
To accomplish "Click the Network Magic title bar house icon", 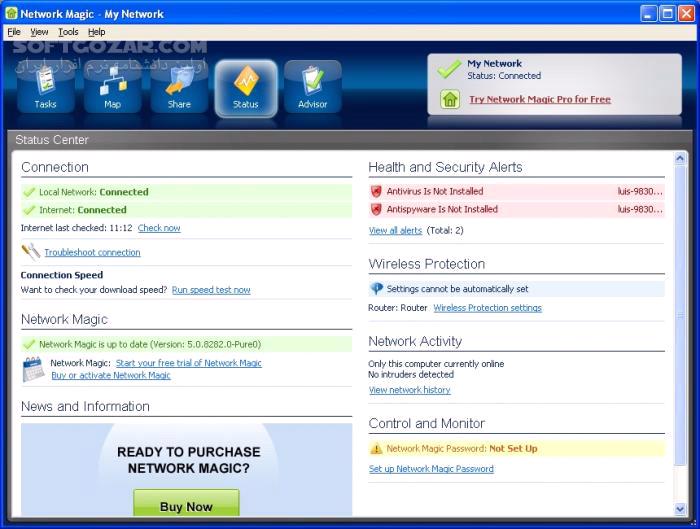I will coord(11,13).
